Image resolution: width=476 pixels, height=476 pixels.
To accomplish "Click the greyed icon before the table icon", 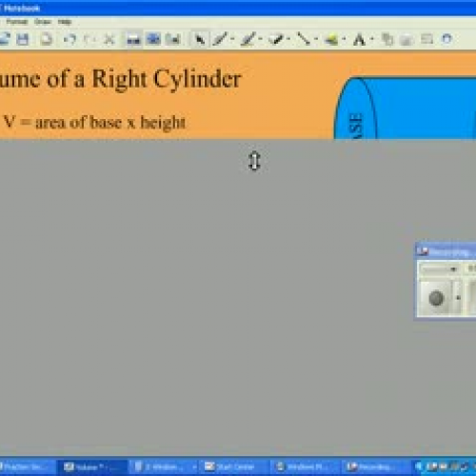I will pyautogui.click(x=407, y=40).
